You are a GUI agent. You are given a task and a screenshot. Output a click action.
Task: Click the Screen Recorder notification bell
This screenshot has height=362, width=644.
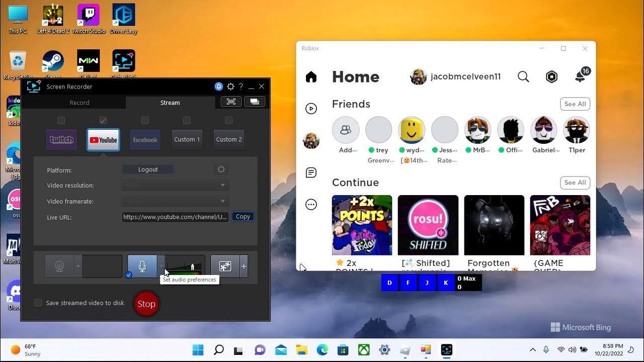[219, 86]
